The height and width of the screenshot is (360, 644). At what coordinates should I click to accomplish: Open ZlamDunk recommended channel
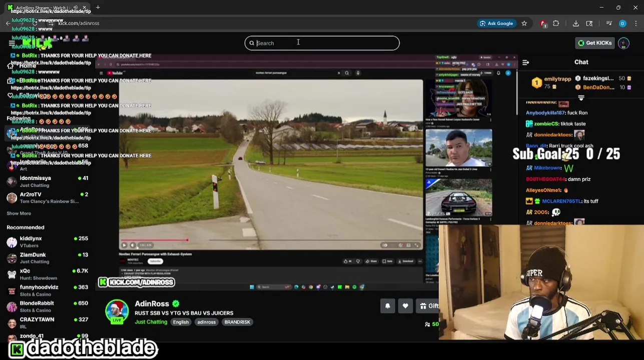(48, 258)
